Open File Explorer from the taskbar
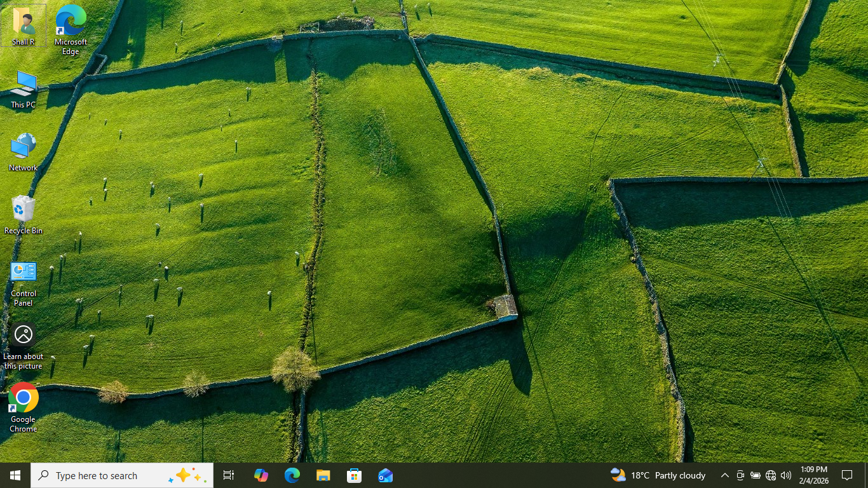The width and height of the screenshot is (868, 488). click(x=323, y=475)
